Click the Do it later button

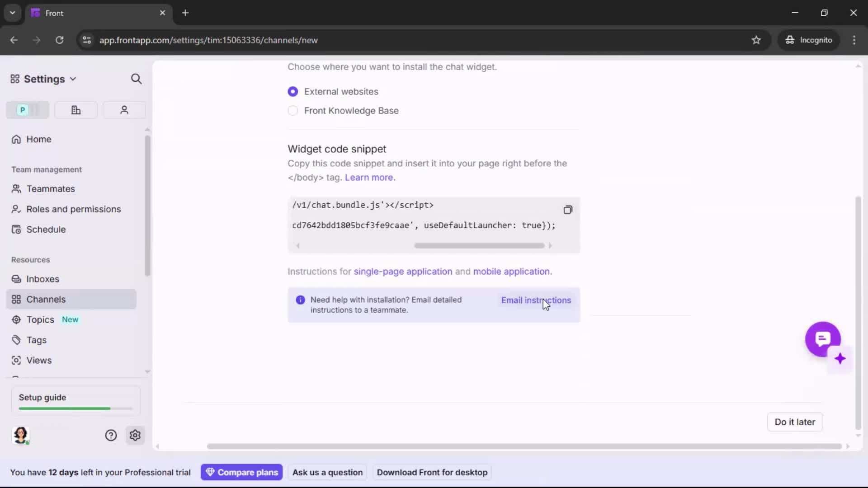(x=794, y=422)
